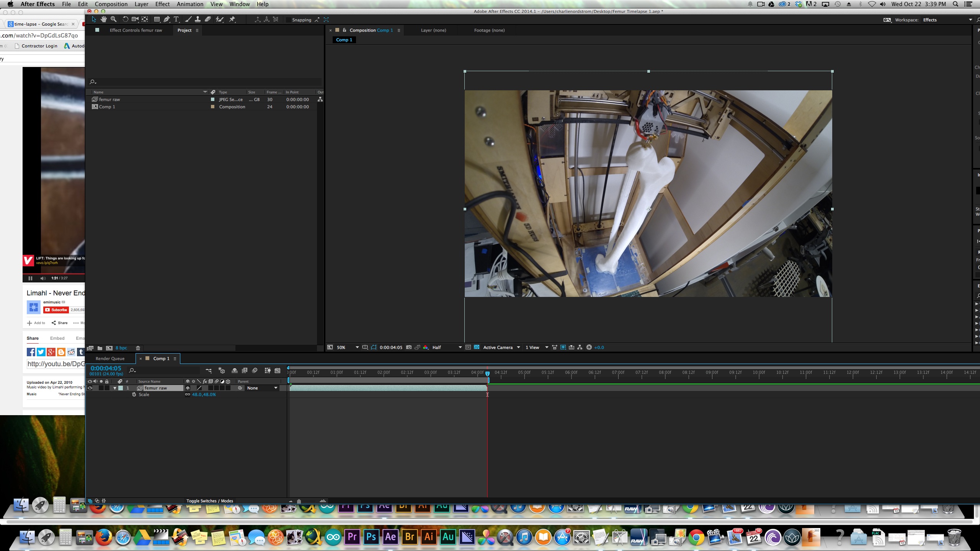Enable Frame Blending for all layers
This screenshot has width=980, height=551.
point(245,370)
